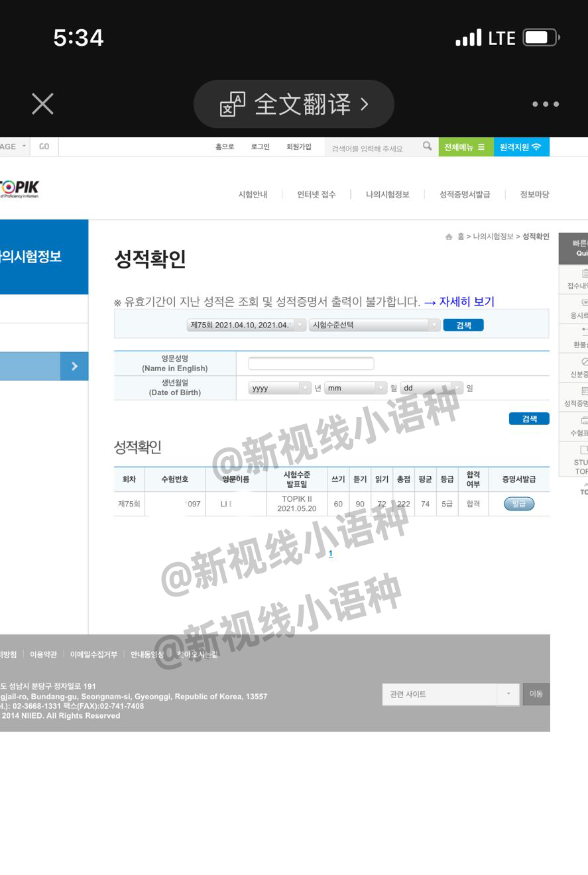Viewport: 588px width, 875px height.
Task: Open the dd birth day dropdown
Action: [x=432, y=388]
